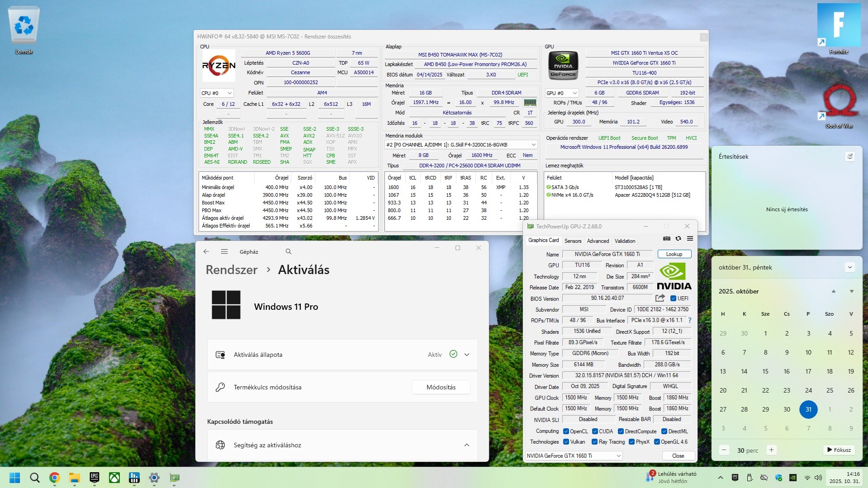Click the Epic Games tray icon
Viewport: 868px width, 488px height.
pyautogui.click(x=735, y=478)
